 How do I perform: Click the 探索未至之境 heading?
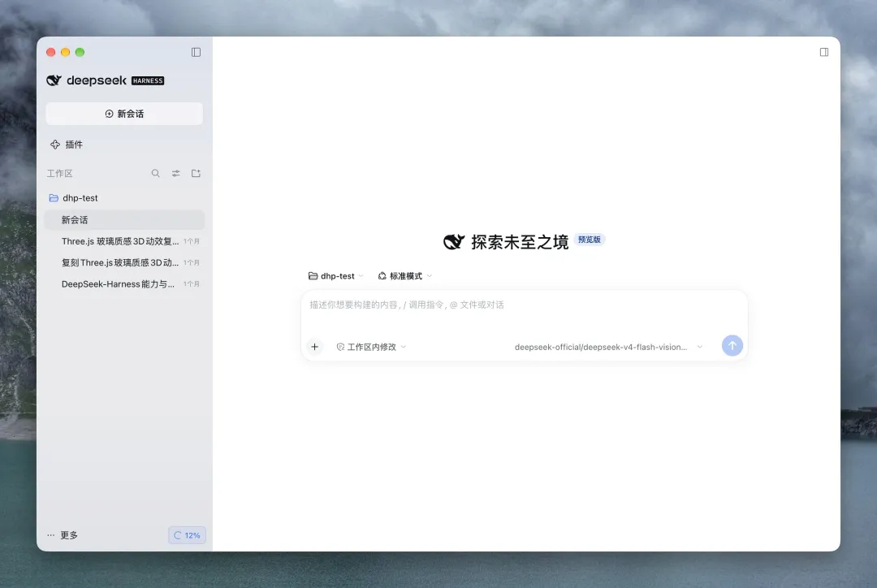(x=520, y=242)
